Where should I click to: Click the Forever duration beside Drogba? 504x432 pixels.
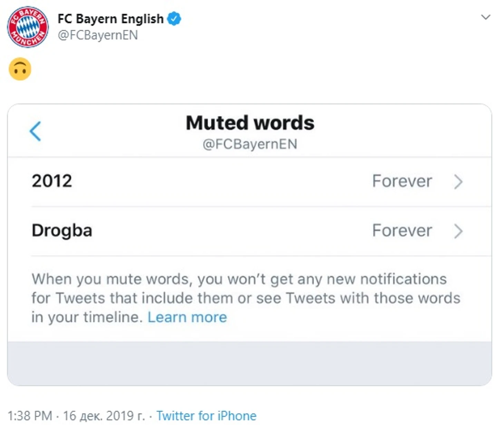click(x=402, y=230)
